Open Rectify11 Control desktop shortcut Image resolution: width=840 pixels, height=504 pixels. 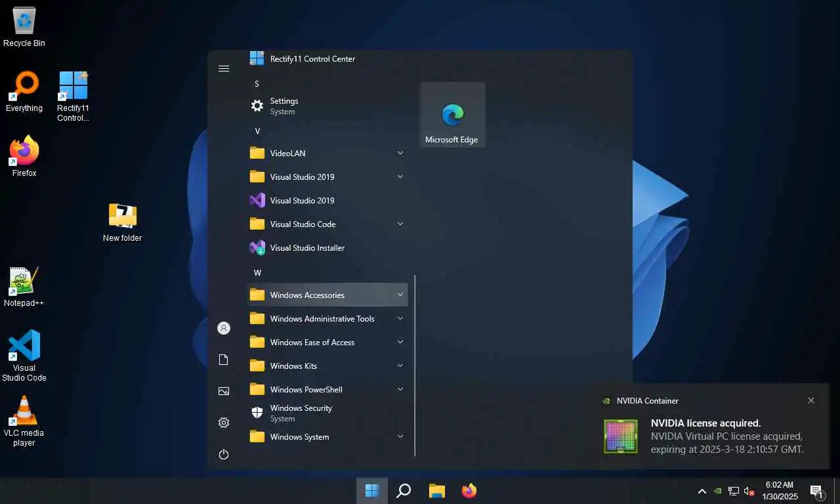[73, 96]
